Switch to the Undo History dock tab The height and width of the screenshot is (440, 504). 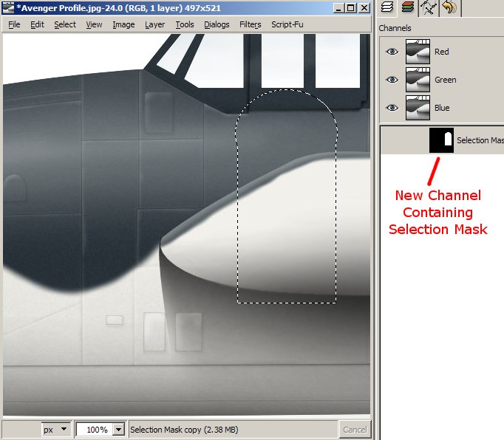449,7
